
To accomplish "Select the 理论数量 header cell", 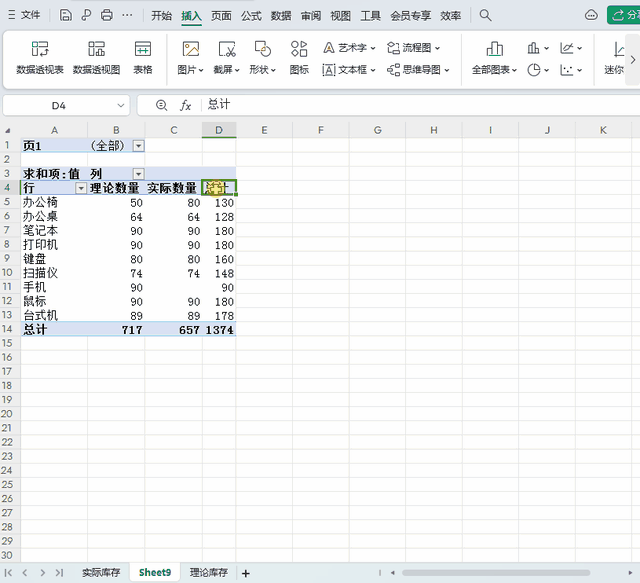I will pyautogui.click(x=116, y=188).
